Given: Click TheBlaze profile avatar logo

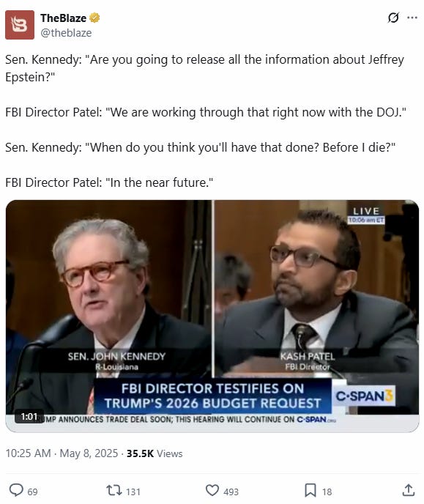Looking at the screenshot, I should (20, 25).
